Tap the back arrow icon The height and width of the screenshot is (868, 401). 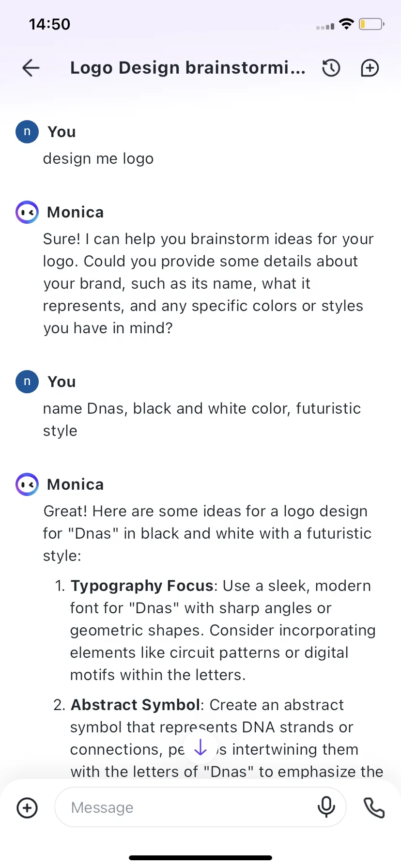(x=31, y=68)
